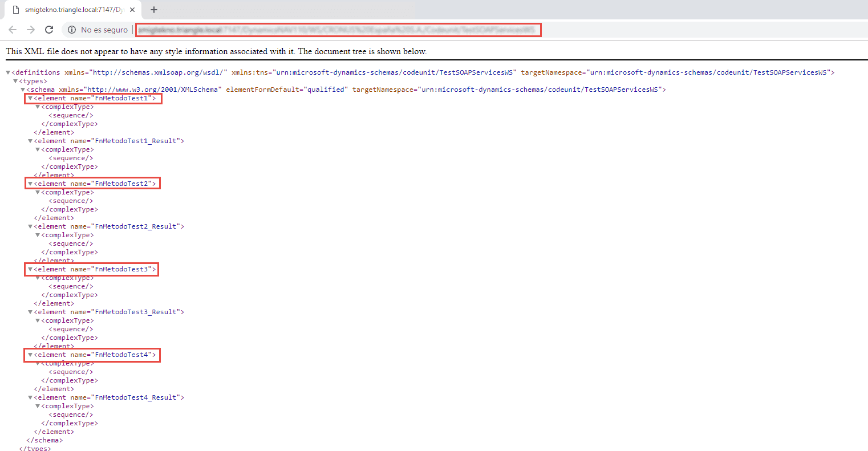Collapse the definitions root node triangle
The width and height of the screenshot is (868, 451).
tap(7, 72)
